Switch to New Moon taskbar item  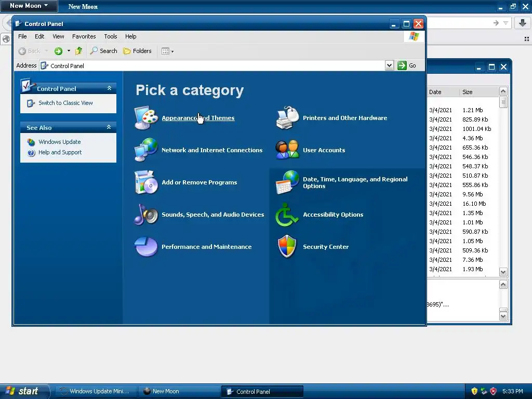179,391
